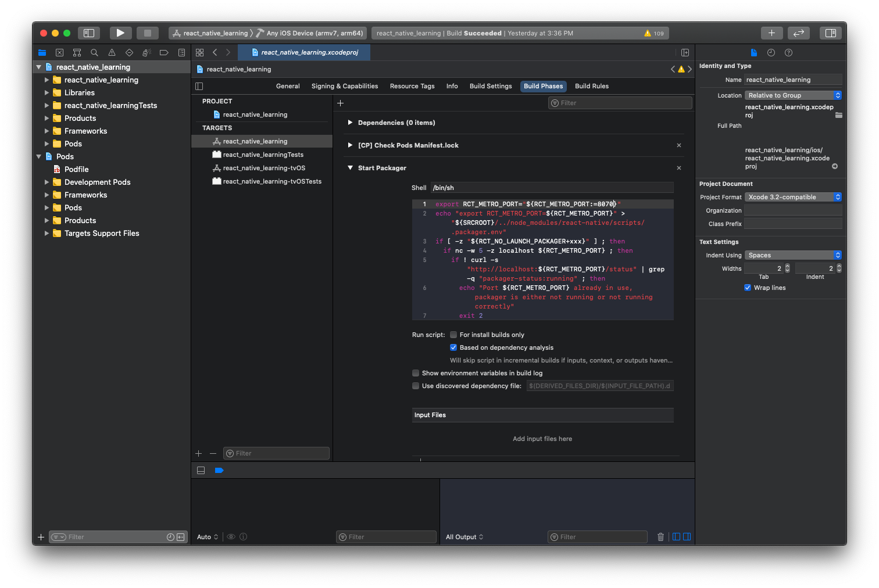Screen dimensions: 879x588
Task: Uncheck Wrap lines
Action: (x=748, y=288)
